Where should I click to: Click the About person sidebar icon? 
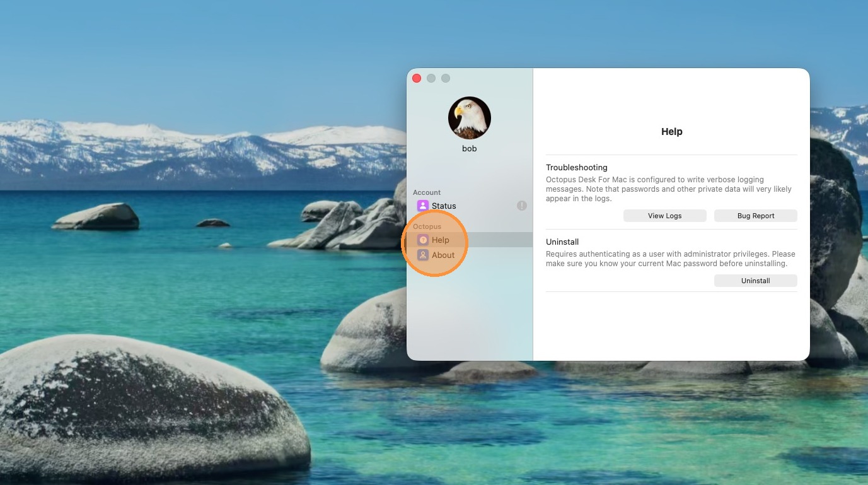423,255
